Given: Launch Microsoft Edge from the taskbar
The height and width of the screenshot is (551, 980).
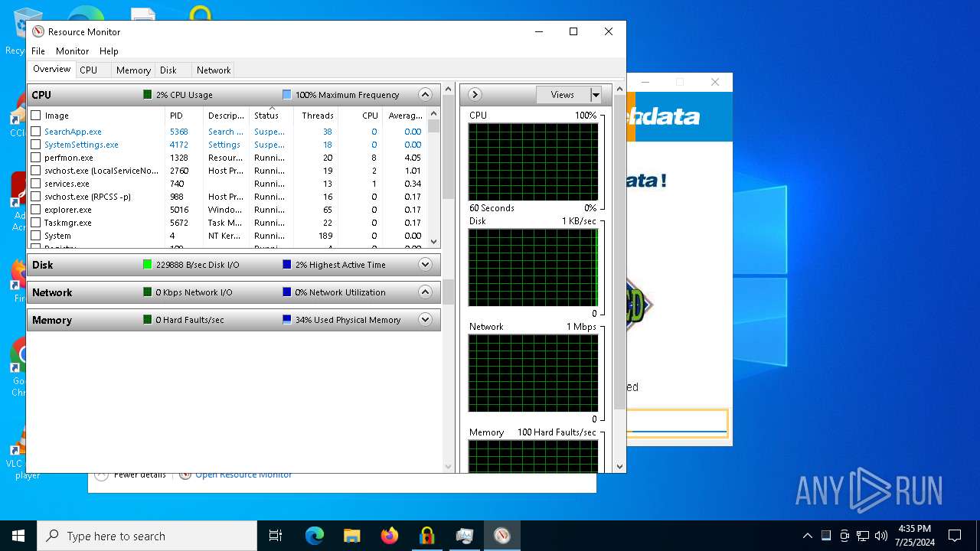Looking at the screenshot, I should click(x=315, y=536).
